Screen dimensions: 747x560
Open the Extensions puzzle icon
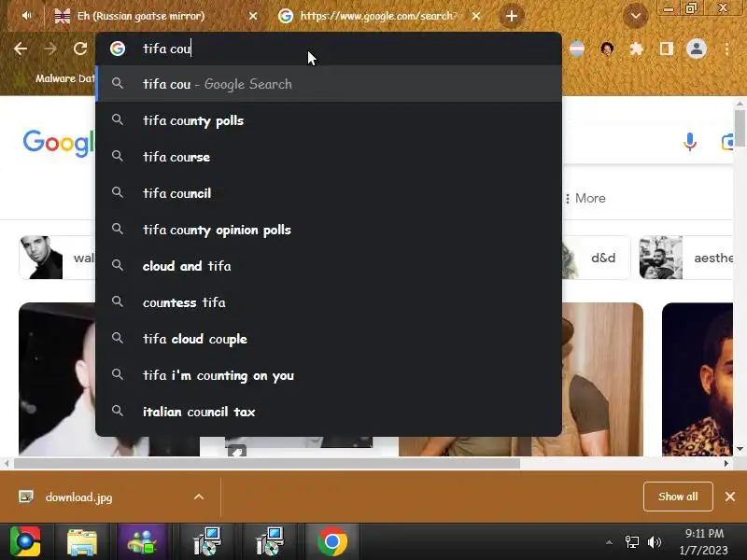(x=637, y=49)
